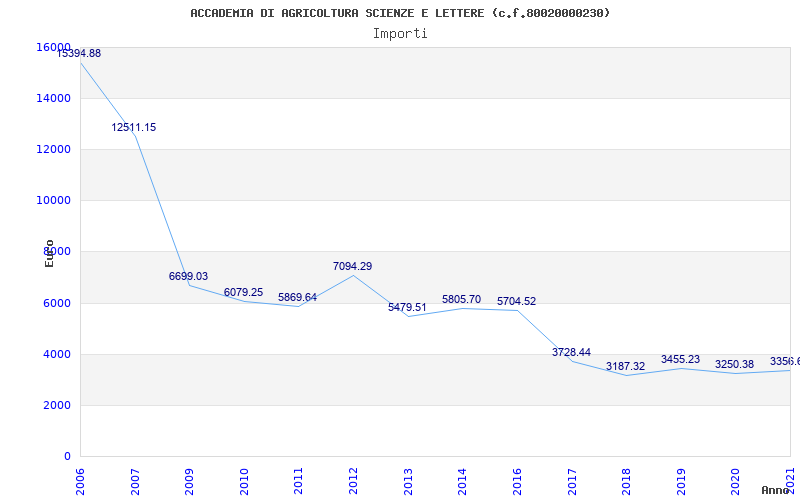Image resolution: width=800 pixels, height=500 pixels.
Task: Click the 3455.23 data label
Action: tap(681, 360)
